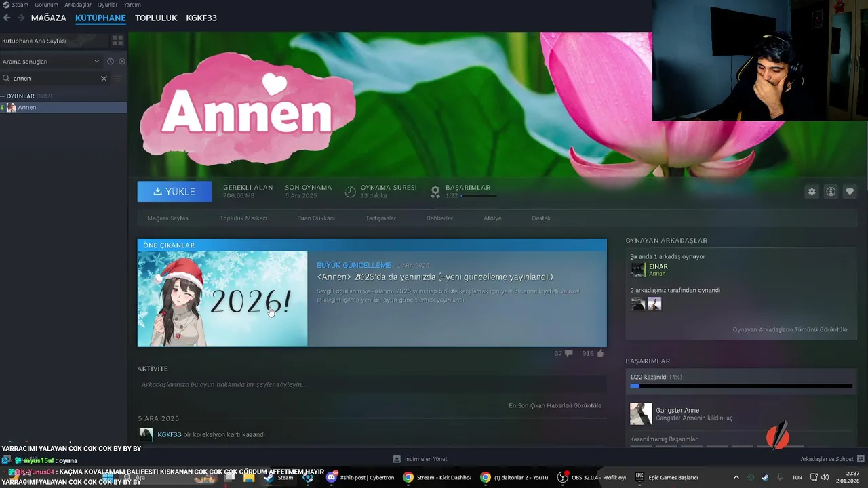Open Mağaza Sayfası link
Viewport: 868px width, 488px height.
pyautogui.click(x=168, y=218)
